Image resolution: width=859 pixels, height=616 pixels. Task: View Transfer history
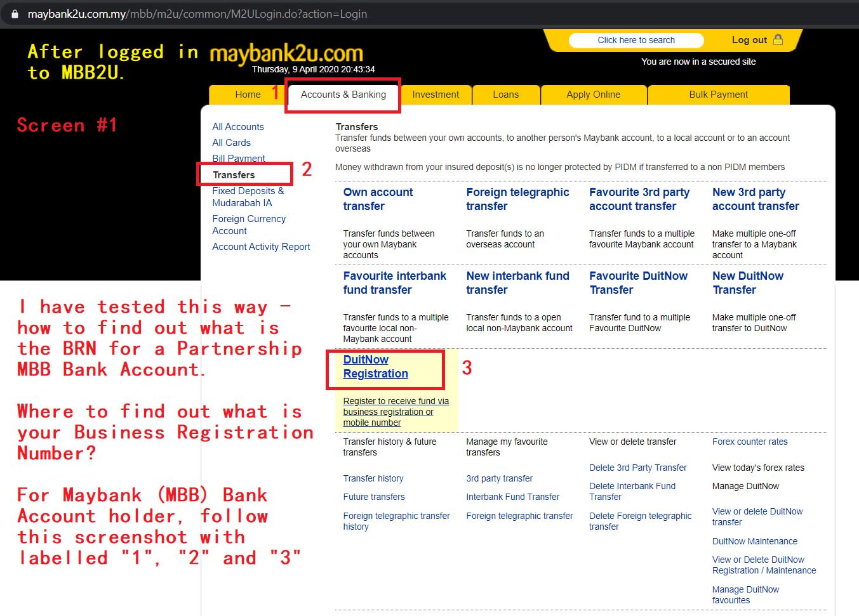[373, 478]
